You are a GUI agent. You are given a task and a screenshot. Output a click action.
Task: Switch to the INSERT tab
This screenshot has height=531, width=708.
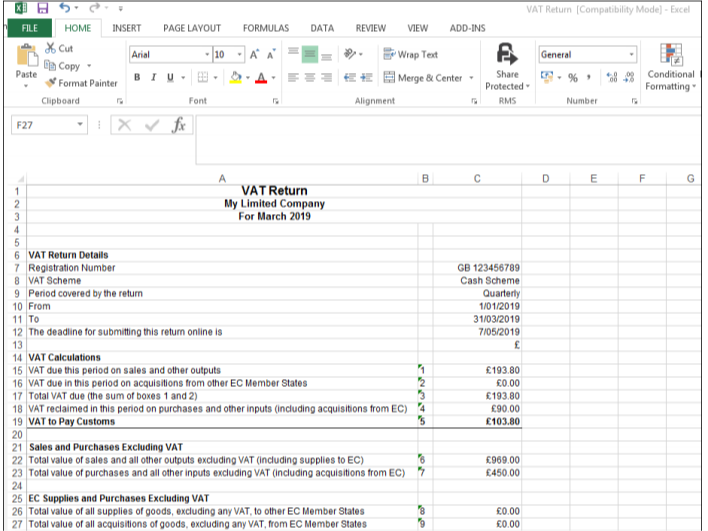click(126, 28)
